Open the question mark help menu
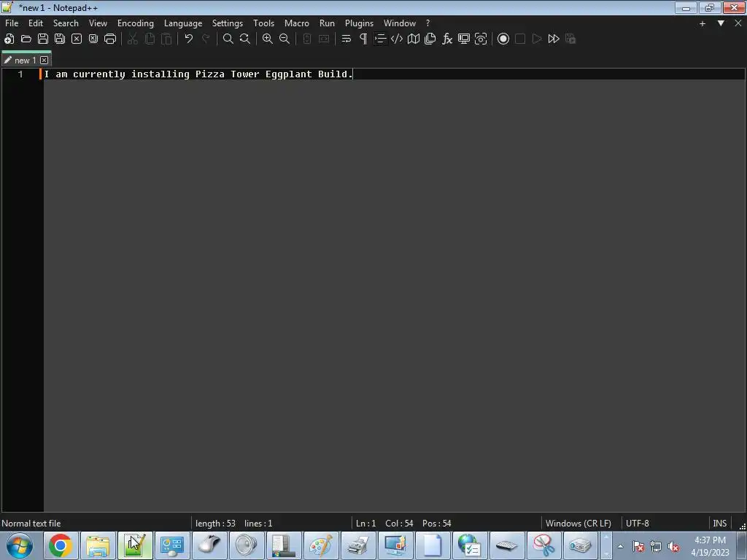 [427, 23]
